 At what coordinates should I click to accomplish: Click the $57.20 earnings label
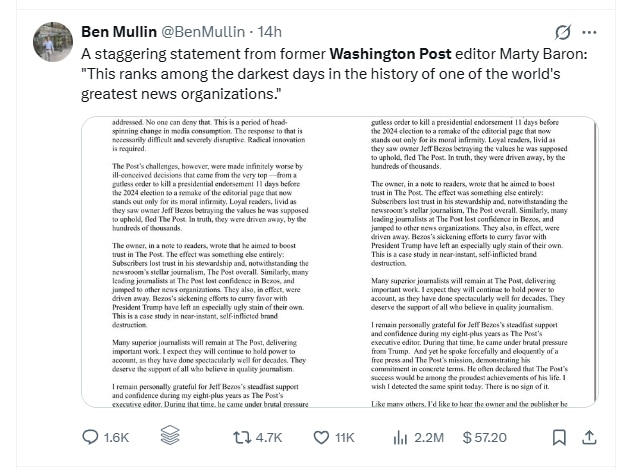pyautogui.click(x=486, y=437)
